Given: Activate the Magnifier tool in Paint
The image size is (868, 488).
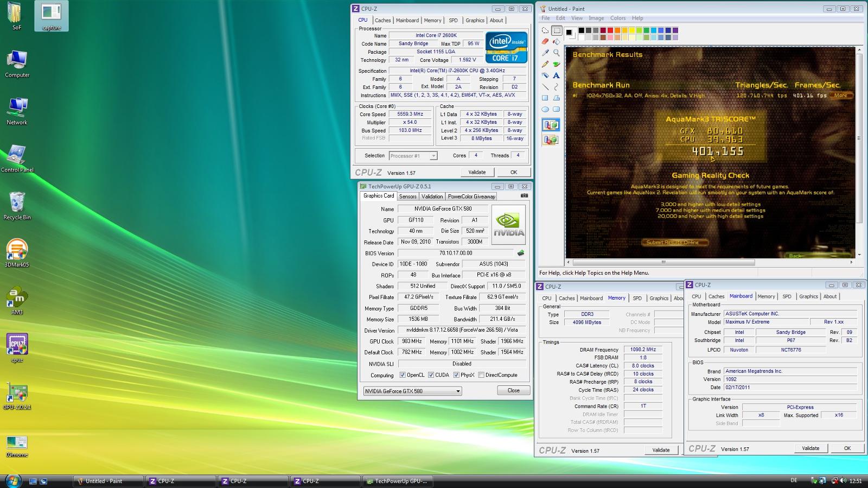Looking at the screenshot, I should pyautogui.click(x=557, y=53).
